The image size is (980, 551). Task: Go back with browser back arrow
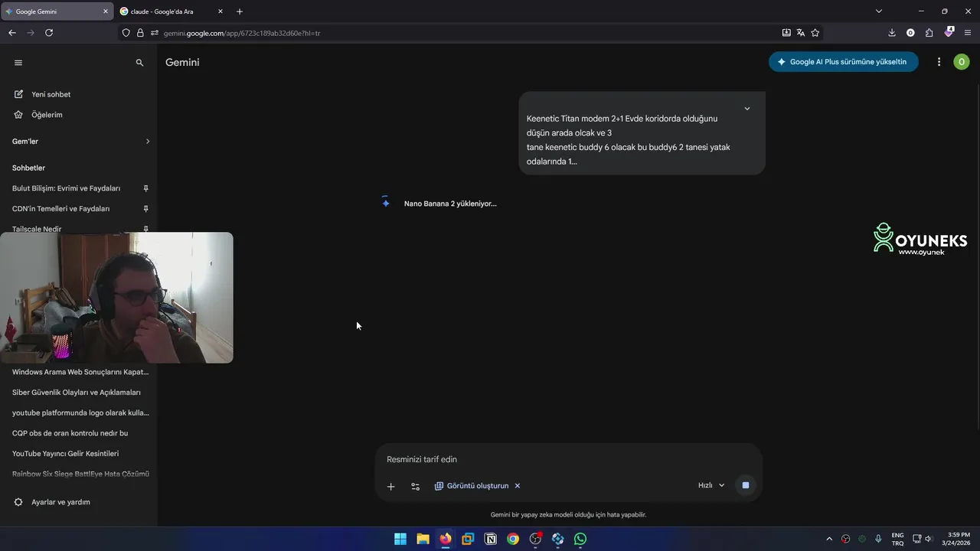coord(12,33)
